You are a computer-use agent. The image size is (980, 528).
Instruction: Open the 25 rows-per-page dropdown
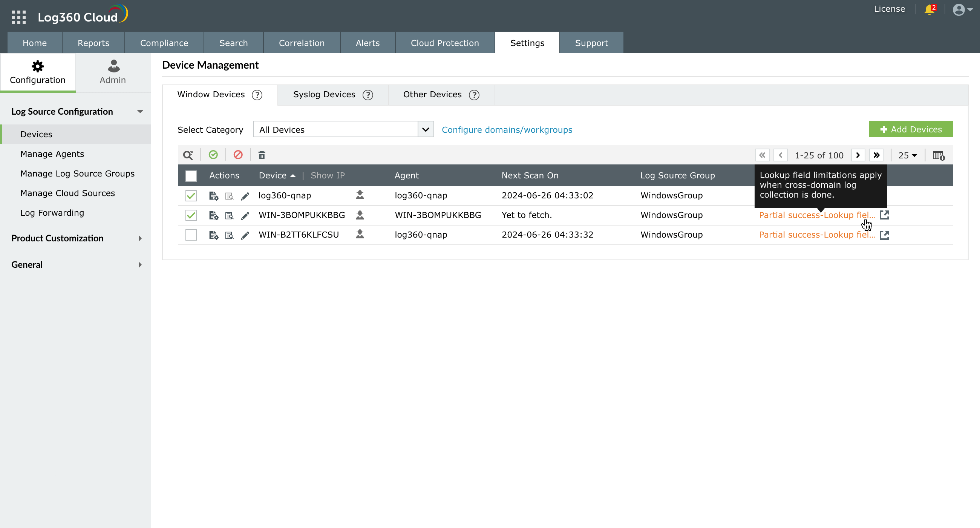[907, 155]
